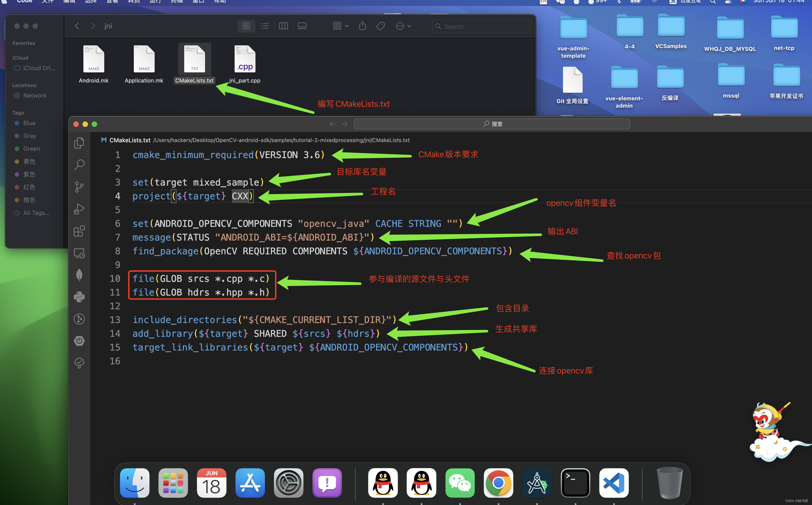The image size is (812, 505).
Task: Click the Python icon in activity bar
Action: [x=79, y=297]
